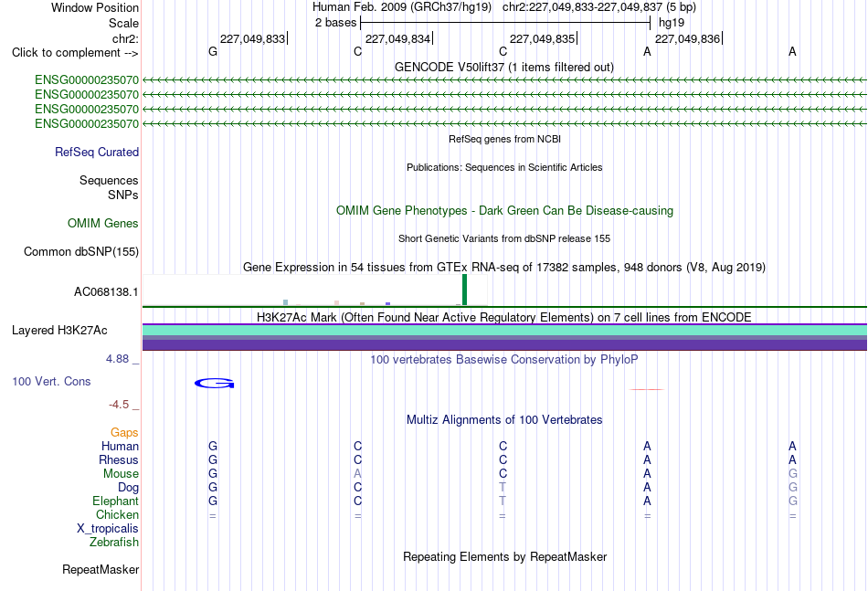Click the topmost ENSG00000235070 transcript label

tap(87, 80)
